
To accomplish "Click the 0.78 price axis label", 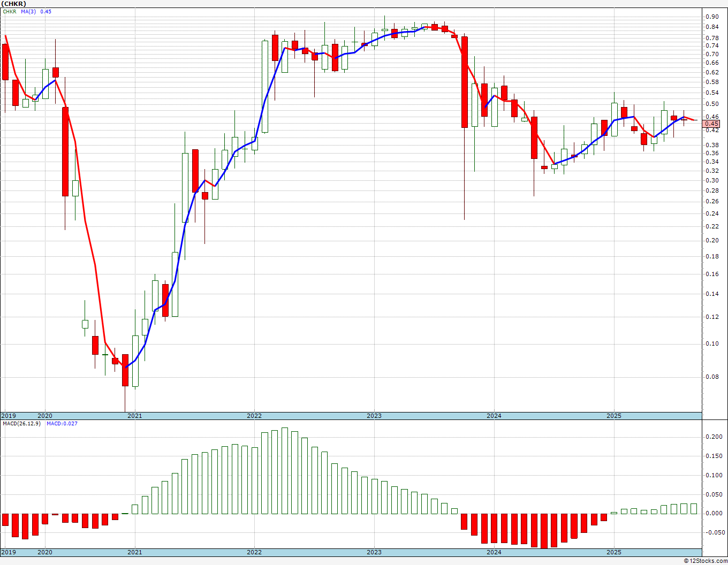I will (x=712, y=38).
